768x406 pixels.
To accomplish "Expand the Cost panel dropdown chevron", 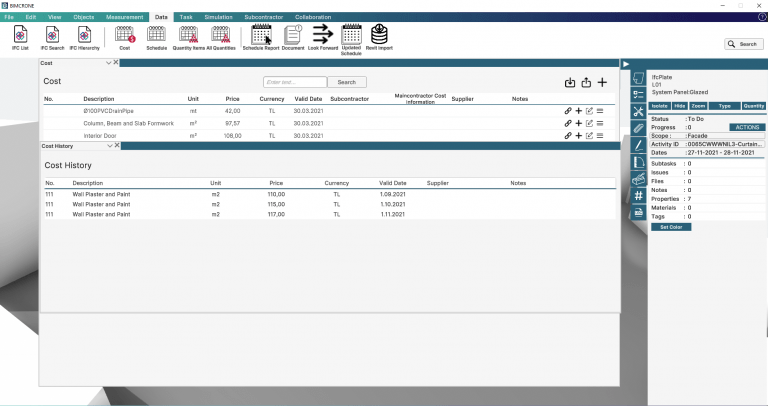I will coord(108,63).
